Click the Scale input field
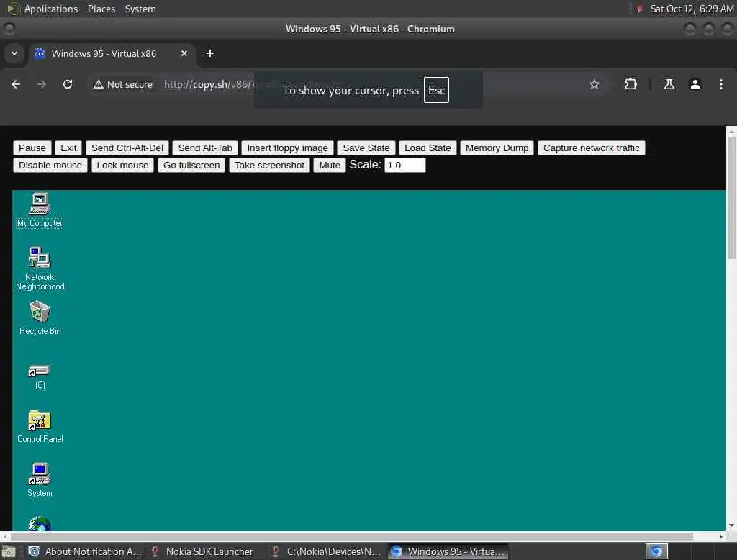The width and height of the screenshot is (737, 560). 405,165
